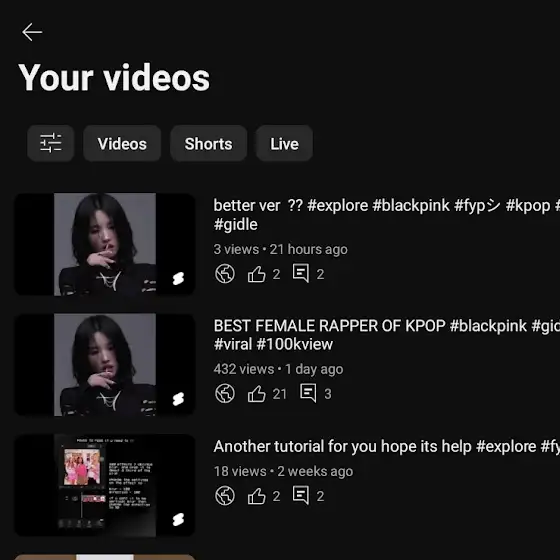
Task: Select the Videos filter chip
Action: pos(122,143)
